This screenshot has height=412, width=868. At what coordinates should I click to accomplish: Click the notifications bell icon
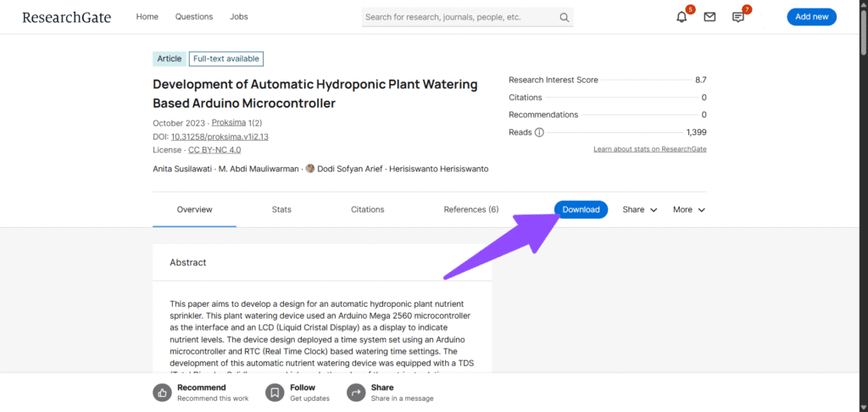[x=682, y=17]
